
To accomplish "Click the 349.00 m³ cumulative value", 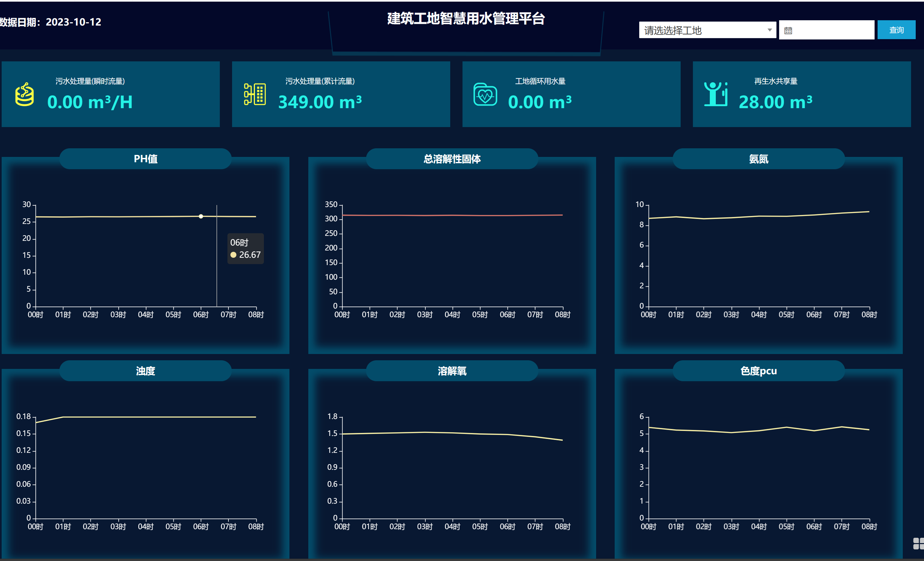I will tap(320, 102).
